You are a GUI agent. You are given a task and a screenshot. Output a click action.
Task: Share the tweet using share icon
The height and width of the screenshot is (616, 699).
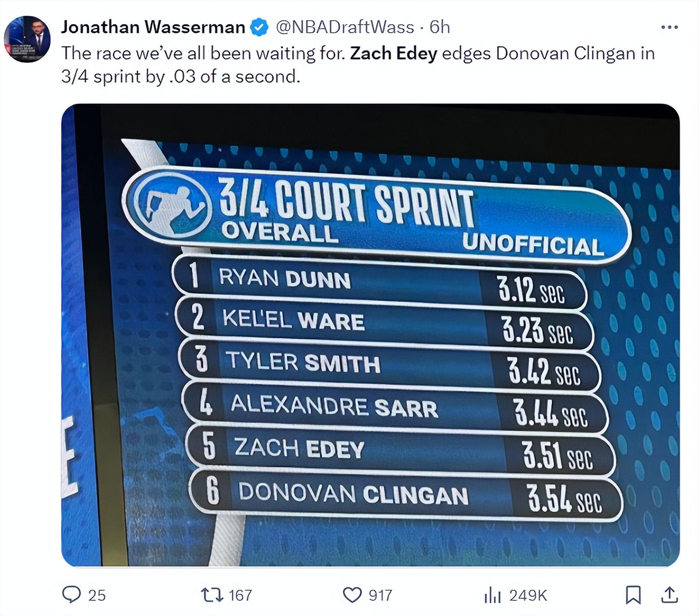669,595
